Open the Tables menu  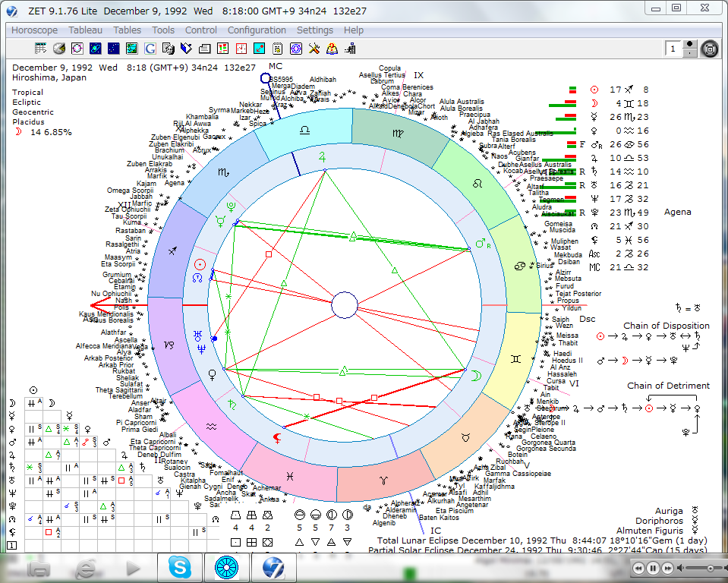pos(128,30)
